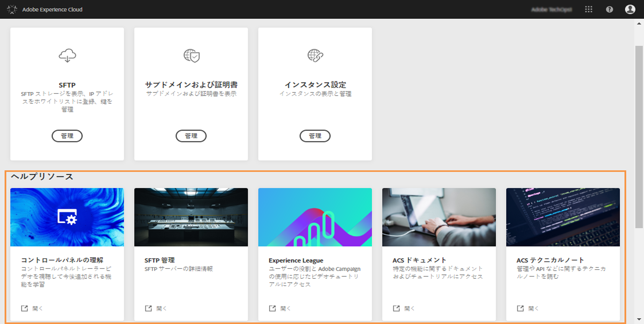Click the SFTP 管理 card title
Screen dimensions: 644x324
click(159, 260)
